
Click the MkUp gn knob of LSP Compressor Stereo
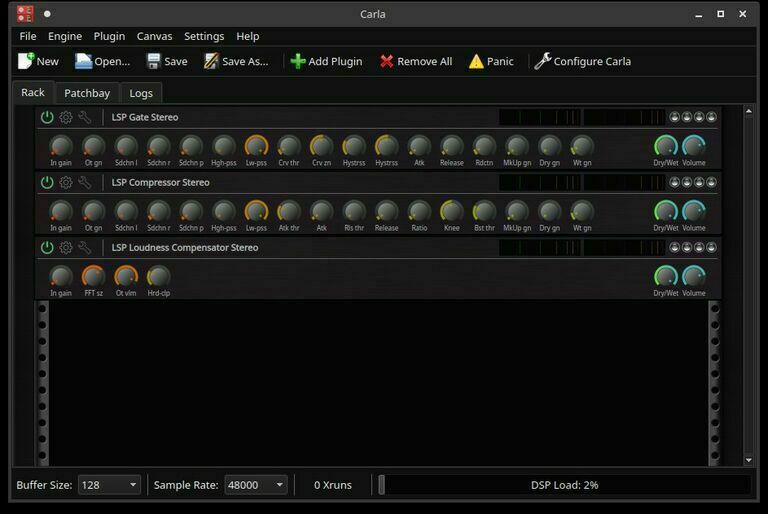point(517,211)
